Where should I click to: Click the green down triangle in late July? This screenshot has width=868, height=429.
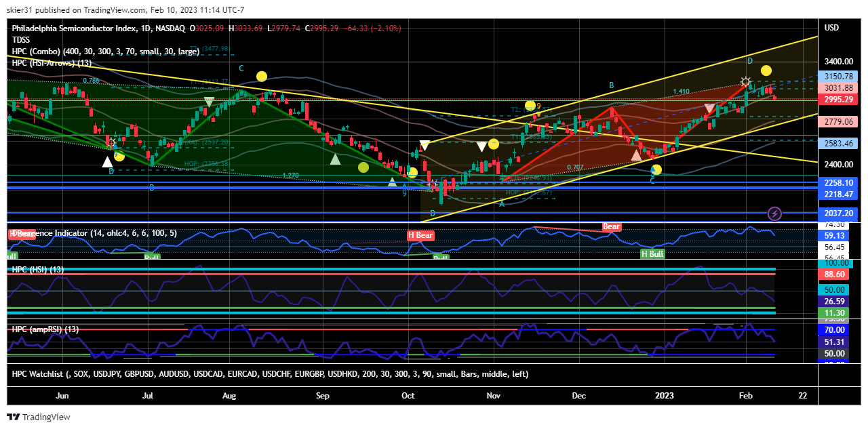[209, 102]
